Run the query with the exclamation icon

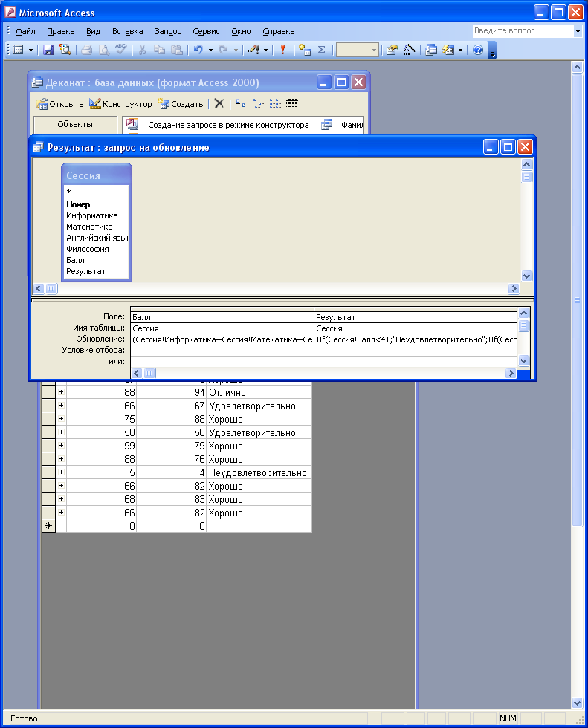pyautogui.click(x=282, y=50)
